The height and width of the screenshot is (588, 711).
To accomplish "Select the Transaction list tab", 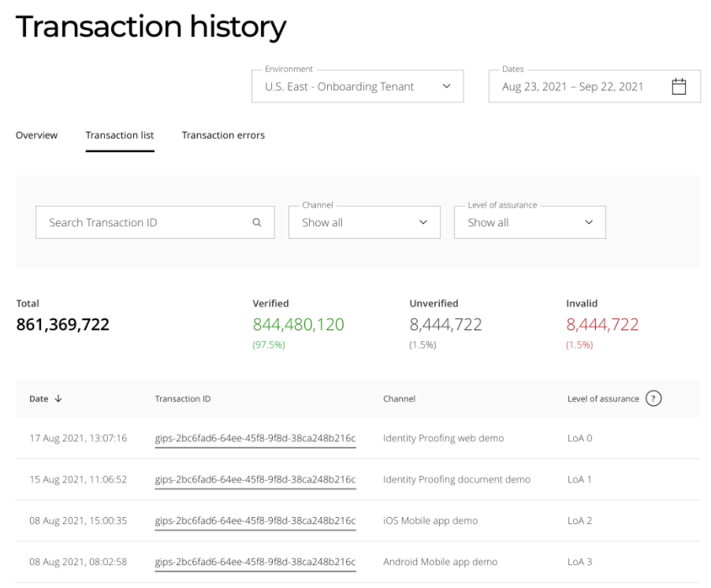I will [x=120, y=136].
